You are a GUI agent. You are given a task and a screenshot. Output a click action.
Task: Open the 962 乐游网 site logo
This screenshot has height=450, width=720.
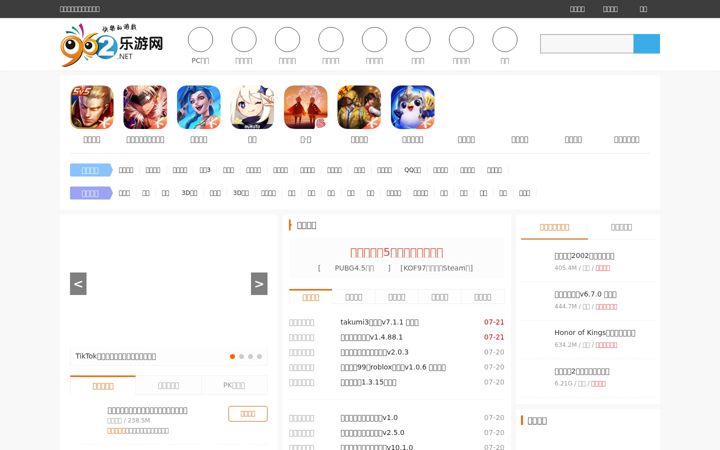point(112,45)
